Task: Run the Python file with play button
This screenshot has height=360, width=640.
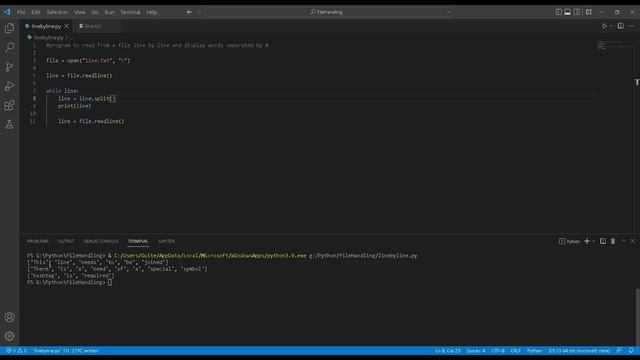Action: pos(604,26)
